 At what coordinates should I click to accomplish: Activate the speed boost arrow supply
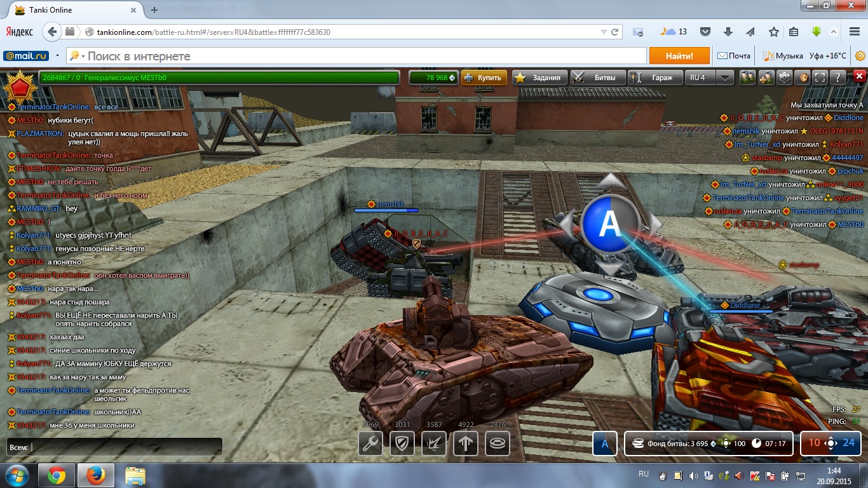[x=466, y=444]
